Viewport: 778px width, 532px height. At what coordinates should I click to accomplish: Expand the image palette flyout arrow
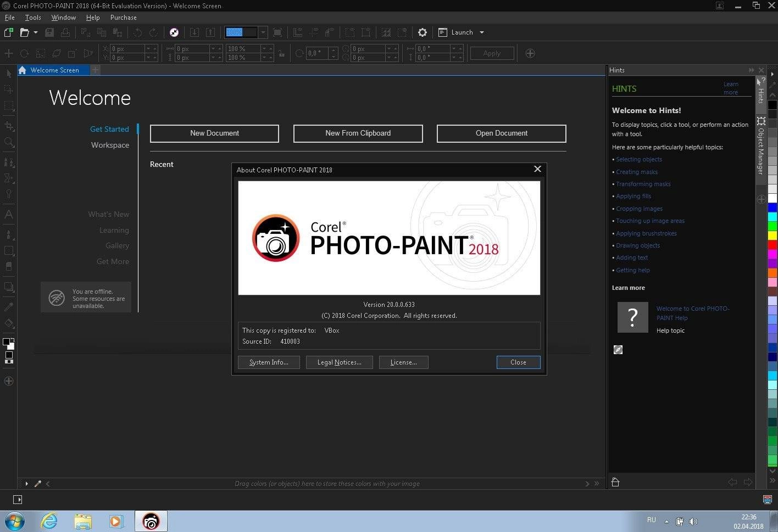(x=26, y=484)
